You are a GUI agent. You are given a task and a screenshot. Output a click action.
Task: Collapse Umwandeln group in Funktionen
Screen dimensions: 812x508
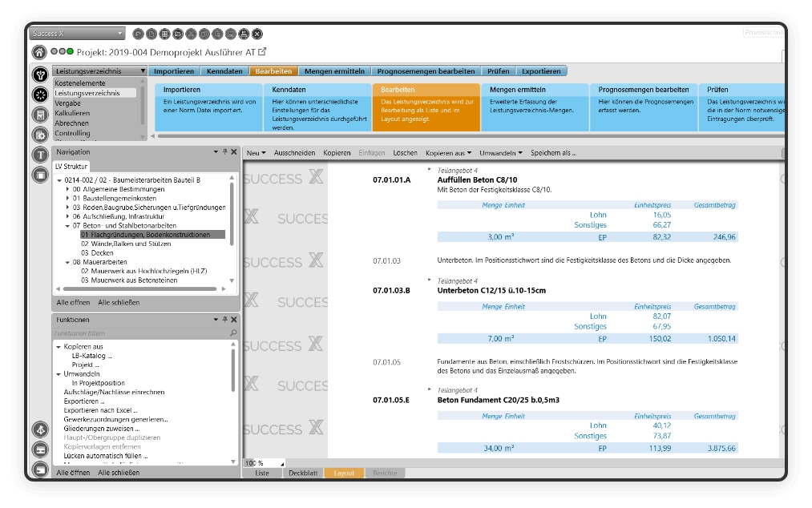[59, 374]
